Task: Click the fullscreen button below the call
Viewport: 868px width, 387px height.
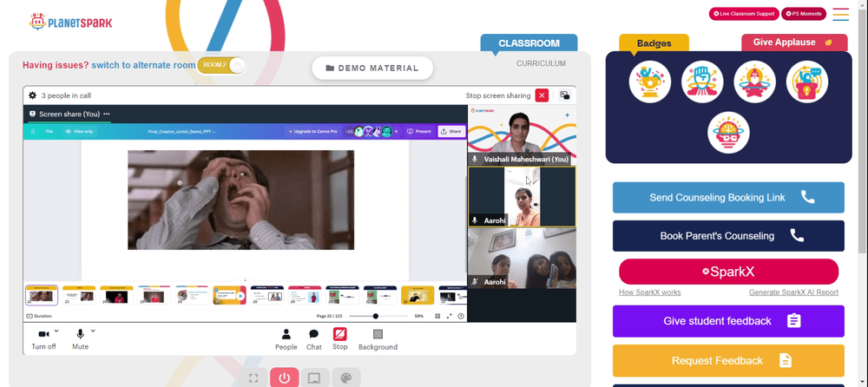Action: (x=253, y=378)
